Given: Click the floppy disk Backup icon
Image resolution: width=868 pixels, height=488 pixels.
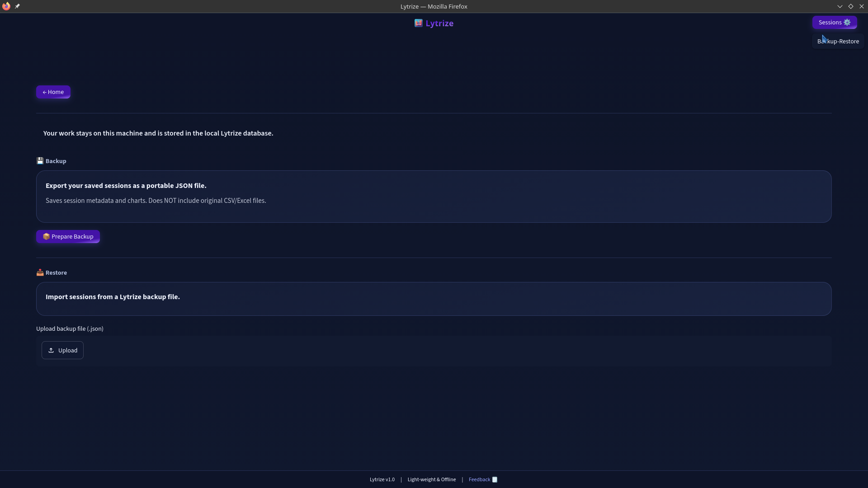Looking at the screenshot, I should (x=40, y=161).
